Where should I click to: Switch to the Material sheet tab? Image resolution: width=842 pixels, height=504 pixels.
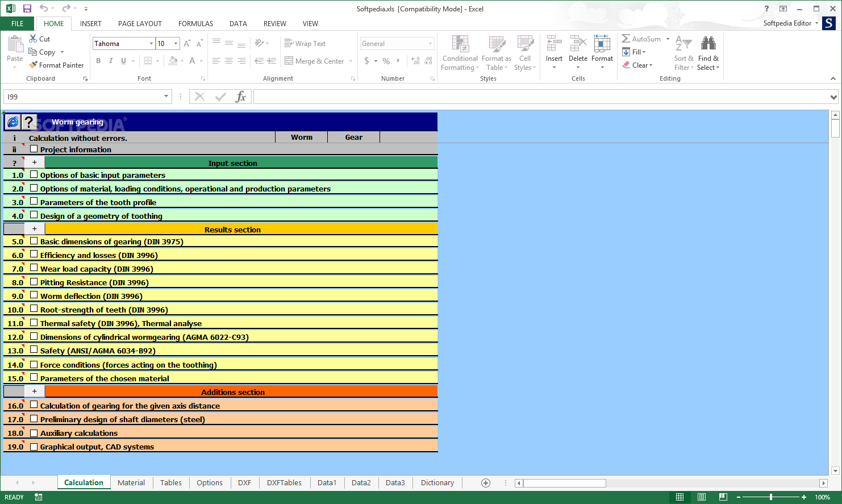pyautogui.click(x=131, y=483)
